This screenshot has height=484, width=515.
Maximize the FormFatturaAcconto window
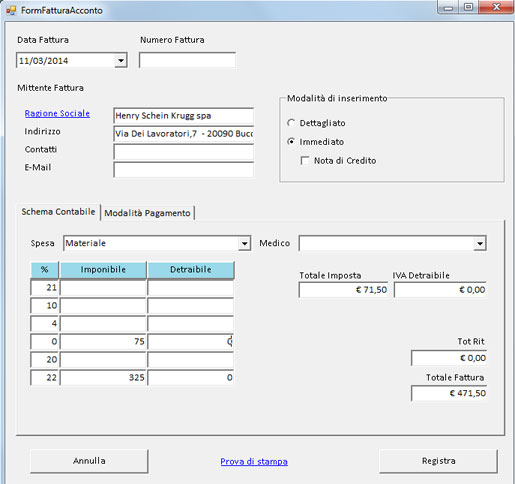[468, 7]
